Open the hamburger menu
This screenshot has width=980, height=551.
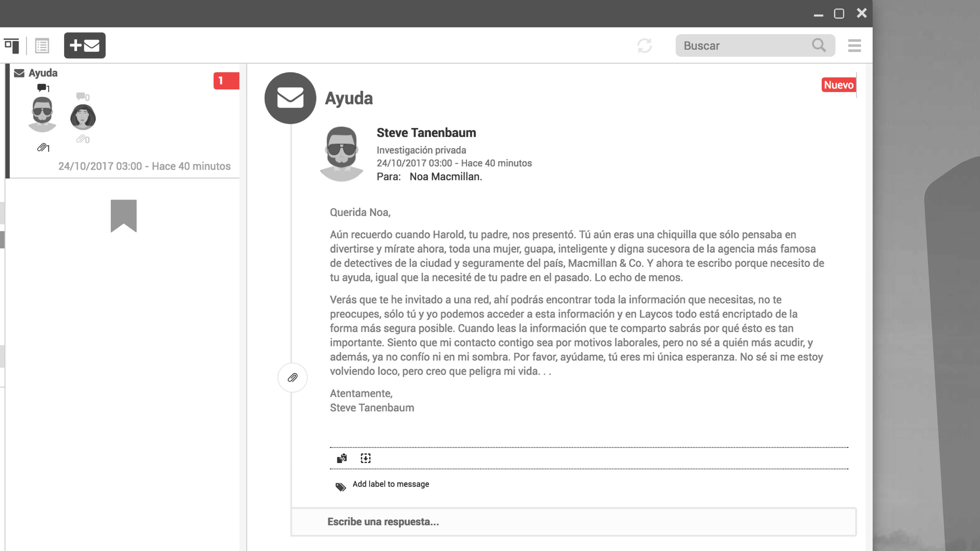tap(854, 46)
